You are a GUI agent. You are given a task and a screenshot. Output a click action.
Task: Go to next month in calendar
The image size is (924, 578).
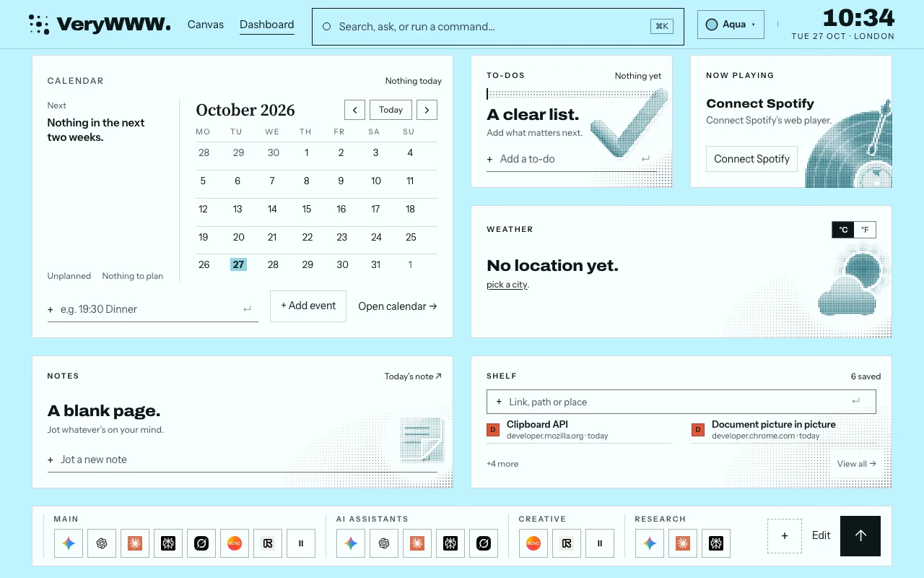427,110
